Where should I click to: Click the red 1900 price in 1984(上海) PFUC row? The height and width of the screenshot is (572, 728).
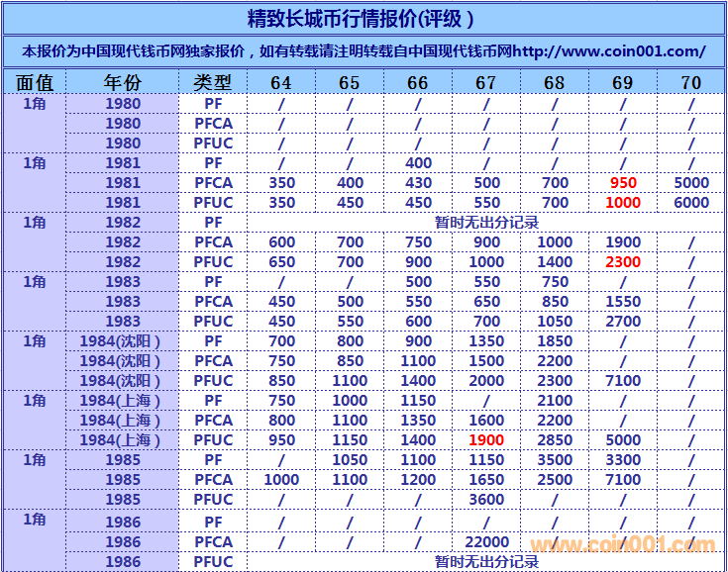[486, 440]
